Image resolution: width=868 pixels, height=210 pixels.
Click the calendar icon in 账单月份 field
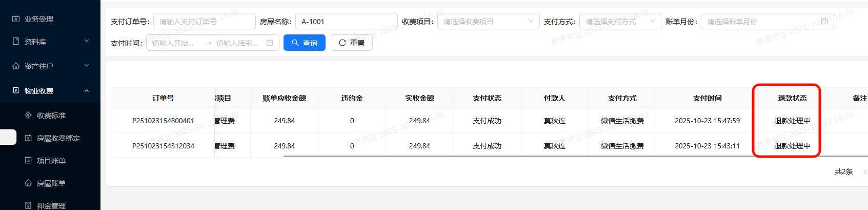(824, 21)
